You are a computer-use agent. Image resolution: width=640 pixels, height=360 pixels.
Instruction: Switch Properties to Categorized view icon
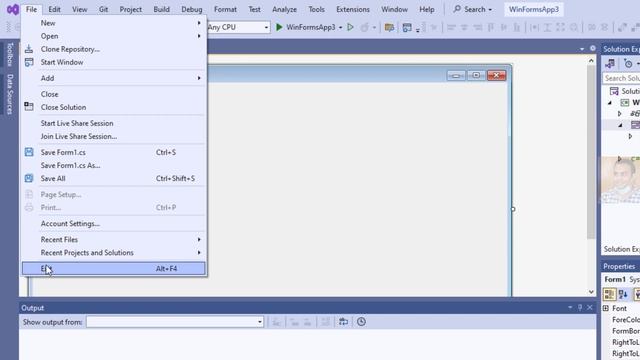point(609,294)
